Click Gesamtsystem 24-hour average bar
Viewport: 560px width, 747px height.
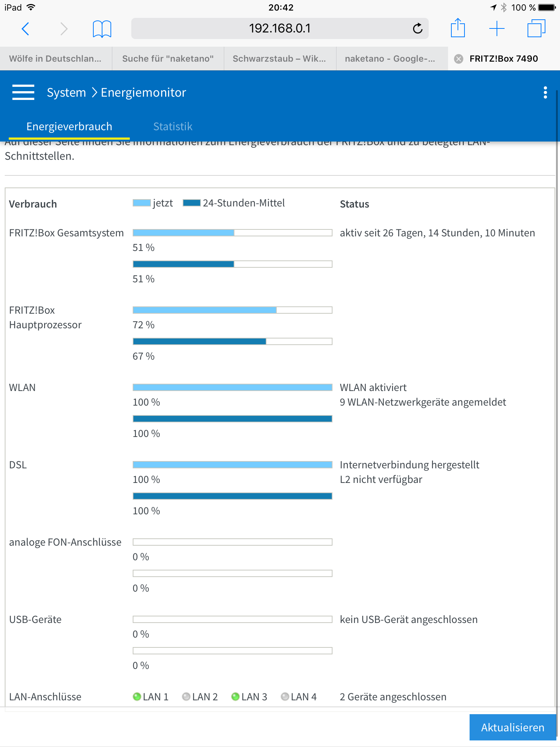(x=233, y=264)
